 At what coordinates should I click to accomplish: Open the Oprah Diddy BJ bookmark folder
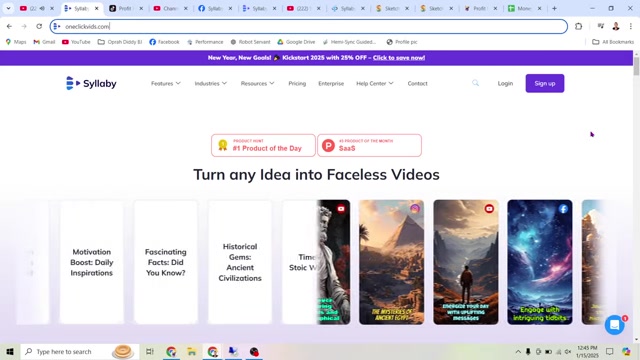click(120, 42)
